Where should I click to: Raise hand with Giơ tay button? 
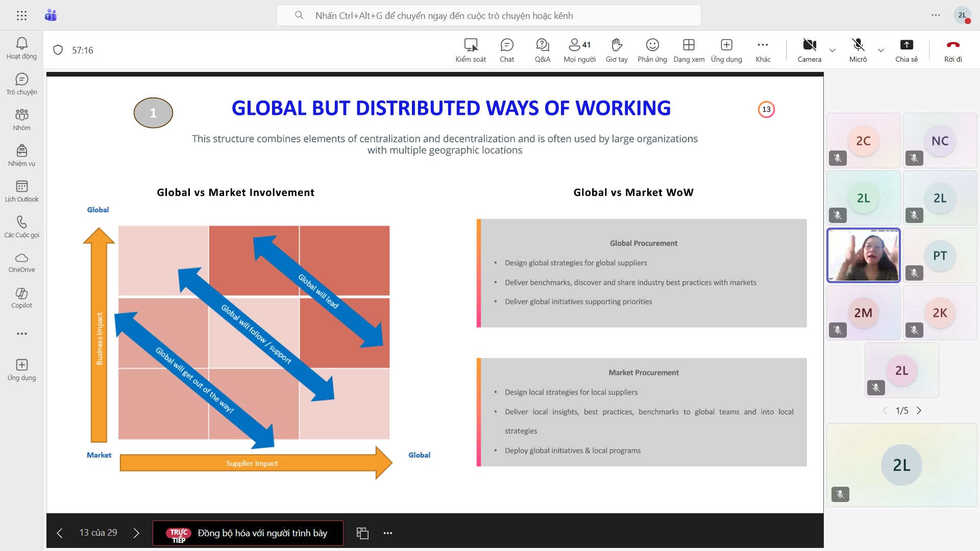[616, 50]
